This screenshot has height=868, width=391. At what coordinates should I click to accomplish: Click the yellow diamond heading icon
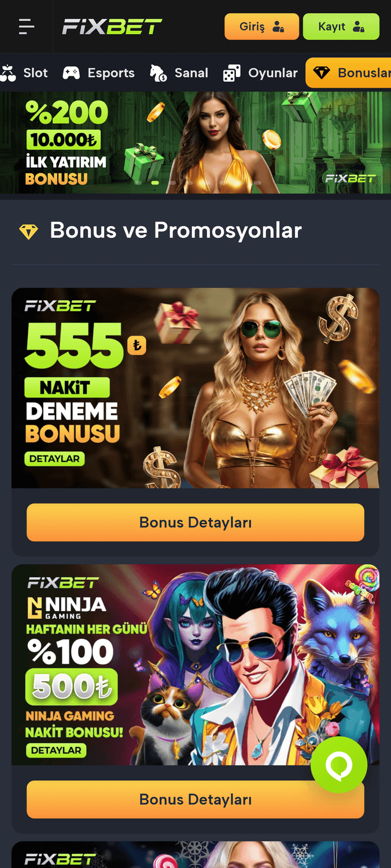click(x=28, y=231)
